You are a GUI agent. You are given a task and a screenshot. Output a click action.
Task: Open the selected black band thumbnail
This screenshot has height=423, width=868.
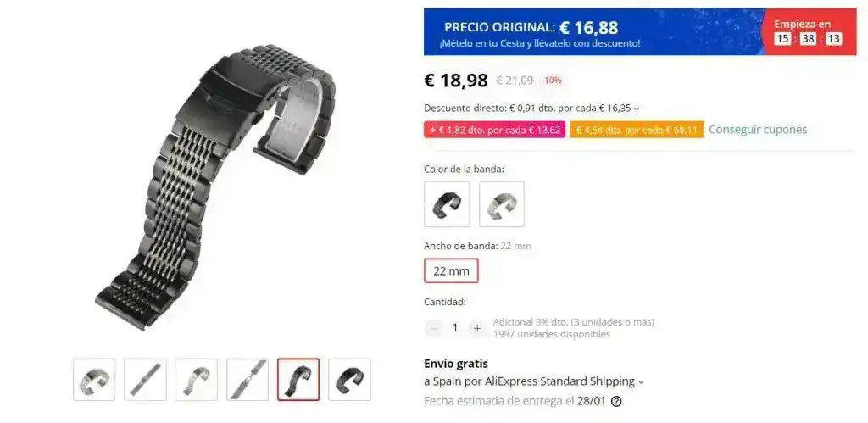298,379
